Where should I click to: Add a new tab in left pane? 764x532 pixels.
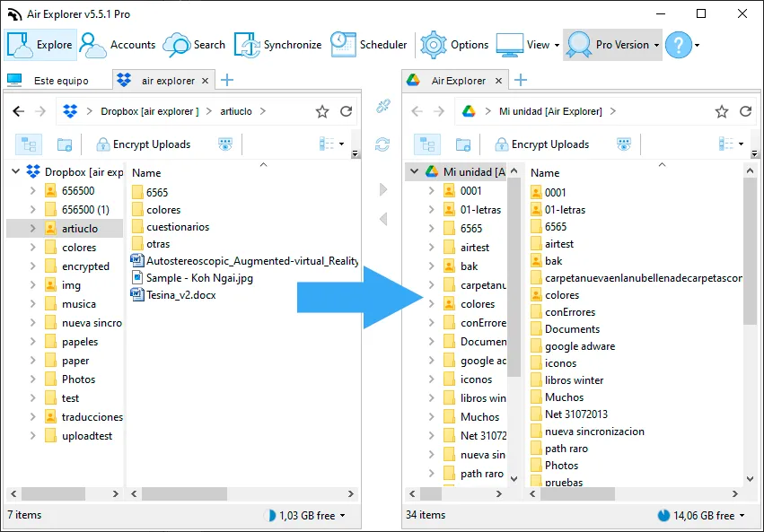(227, 81)
